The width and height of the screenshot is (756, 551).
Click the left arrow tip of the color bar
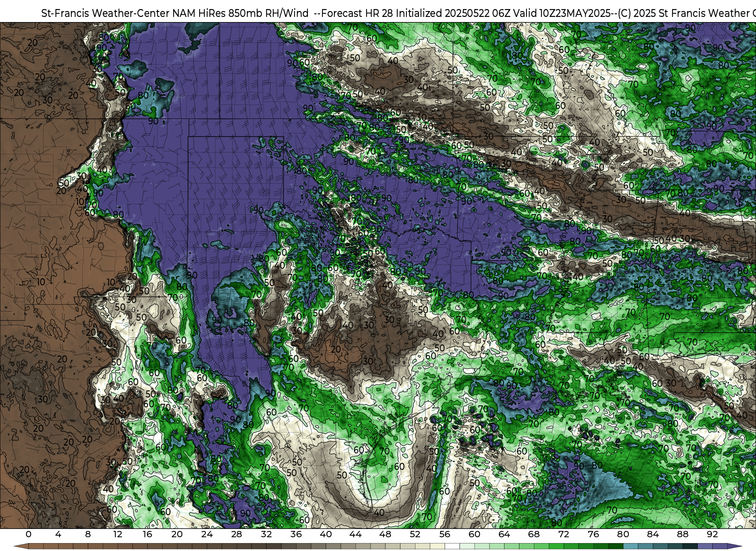click(21, 546)
